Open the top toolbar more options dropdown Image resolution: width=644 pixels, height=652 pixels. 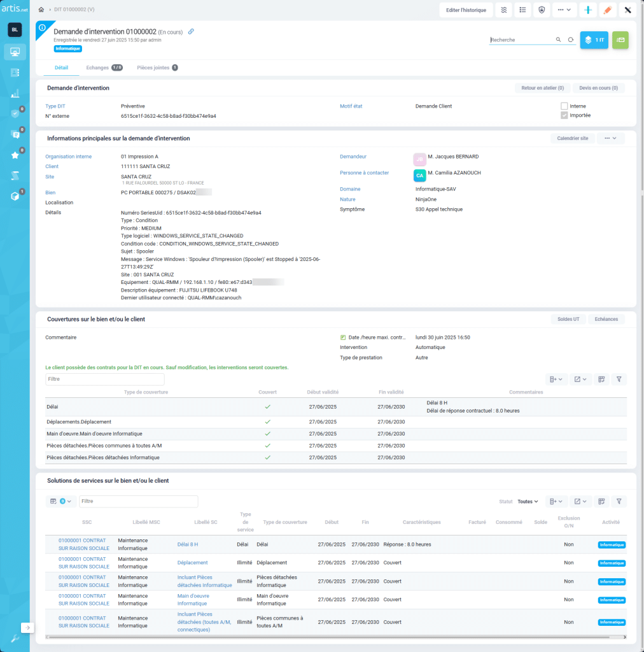[564, 10]
